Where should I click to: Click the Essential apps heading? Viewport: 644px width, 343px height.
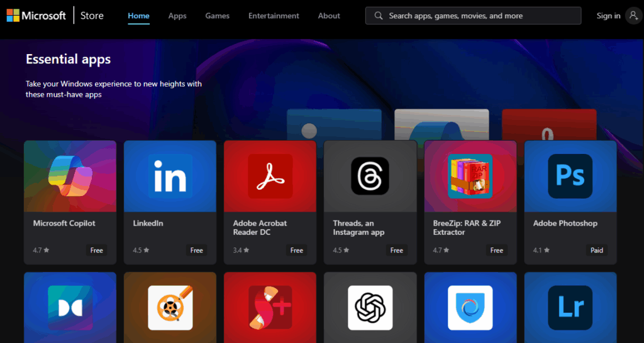pyautogui.click(x=68, y=59)
